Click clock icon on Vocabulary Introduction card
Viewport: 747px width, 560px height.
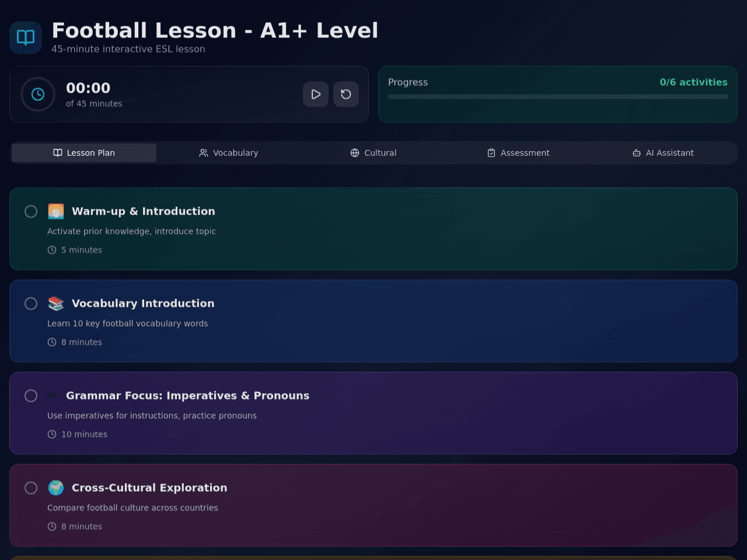[52, 342]
